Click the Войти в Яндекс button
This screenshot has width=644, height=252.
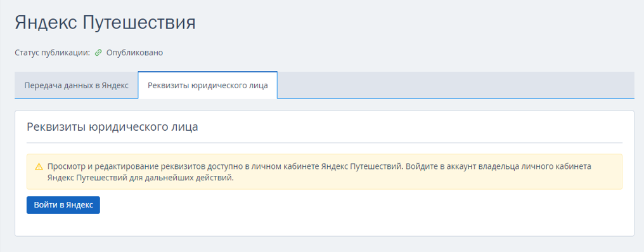click(x=63, y=205)
